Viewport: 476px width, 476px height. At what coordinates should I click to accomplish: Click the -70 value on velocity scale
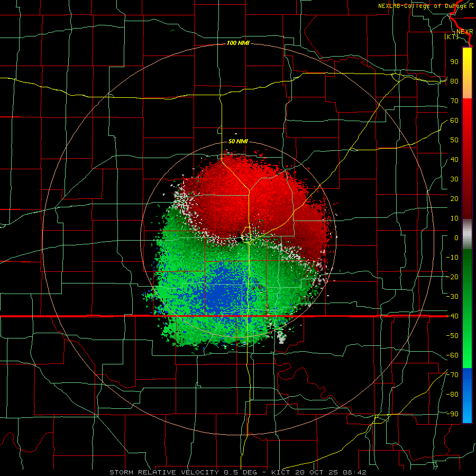coord(452,375)
